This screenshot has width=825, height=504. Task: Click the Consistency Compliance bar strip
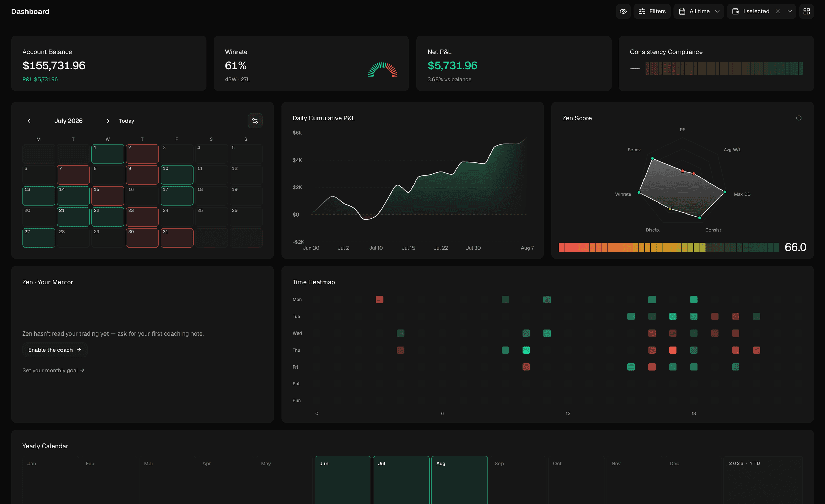tap(724, 68)
